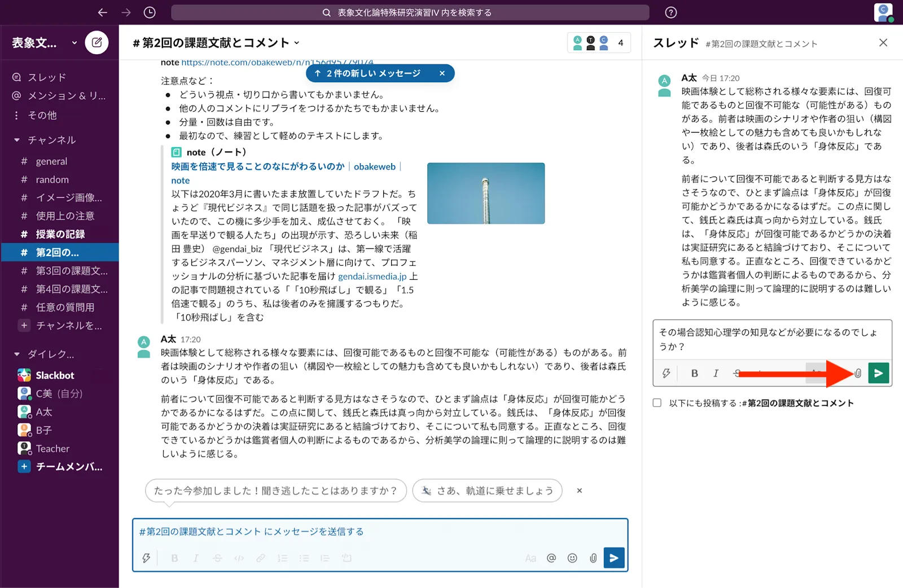Collapse the ダイレクト messages section

17,354
